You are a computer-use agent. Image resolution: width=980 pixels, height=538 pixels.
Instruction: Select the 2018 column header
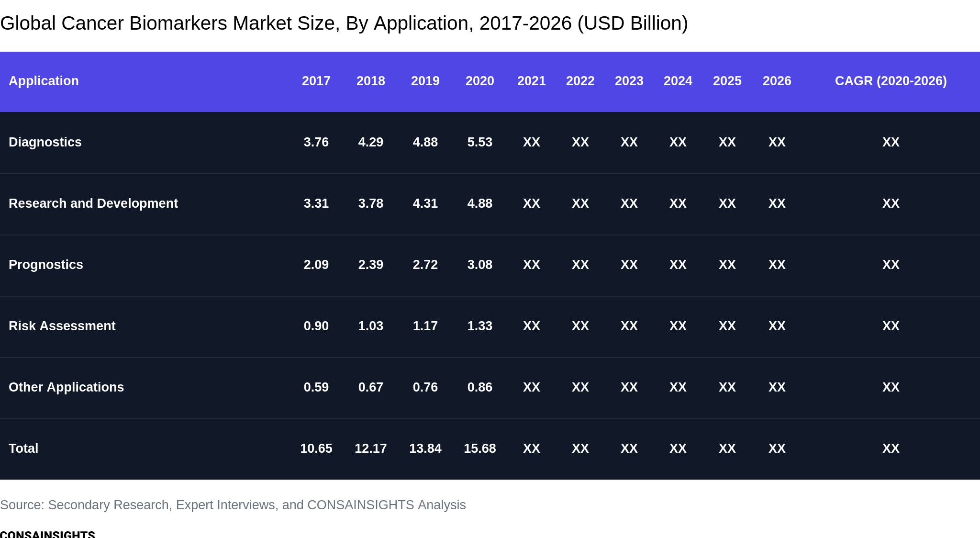[x=371, y=81]
